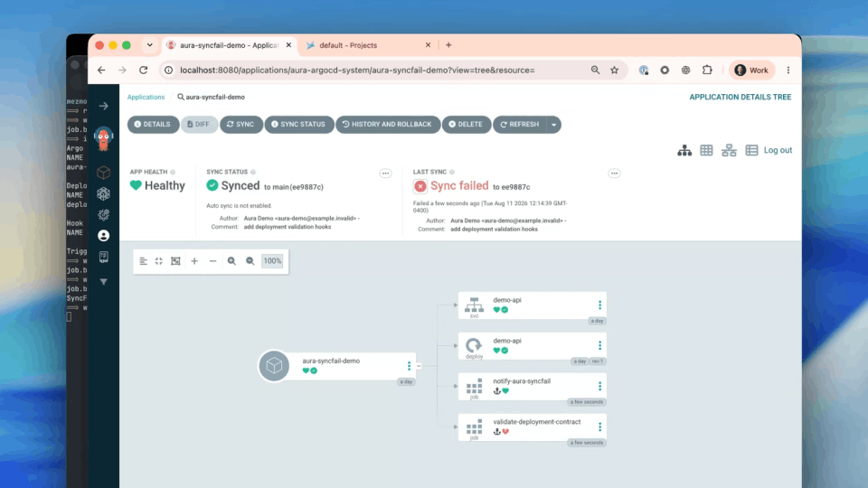Open kebab menu of demo-api deploy node

click(599, 345)
